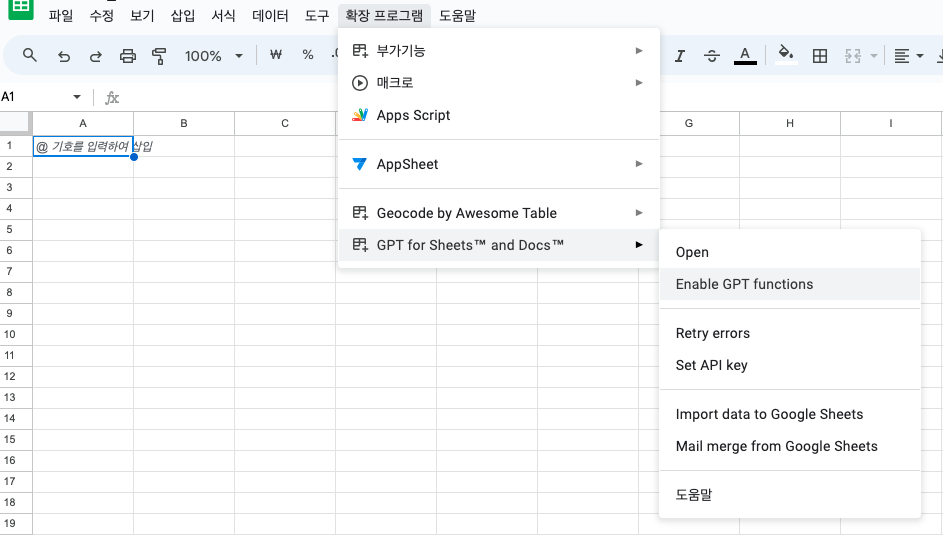This screenshot has width=943, height=535.
Task: Expand the AppSheet submenu
Action: click(499, 164)
